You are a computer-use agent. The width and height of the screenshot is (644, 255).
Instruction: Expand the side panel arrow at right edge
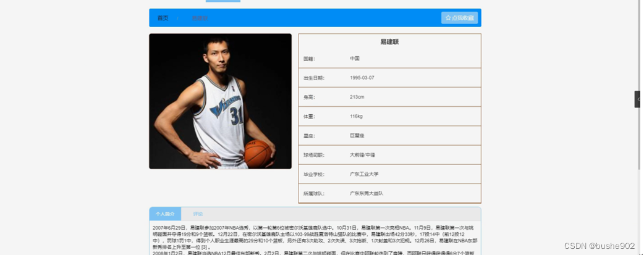638,99
